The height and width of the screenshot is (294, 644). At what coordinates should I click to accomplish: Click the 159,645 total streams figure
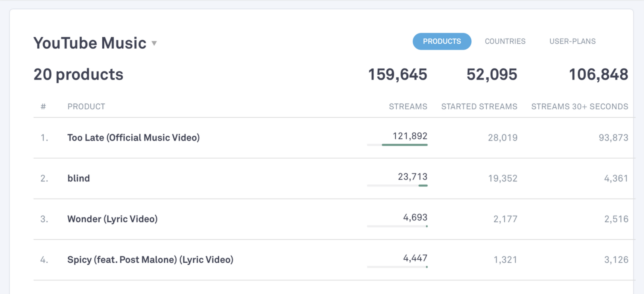coord(397,74)
